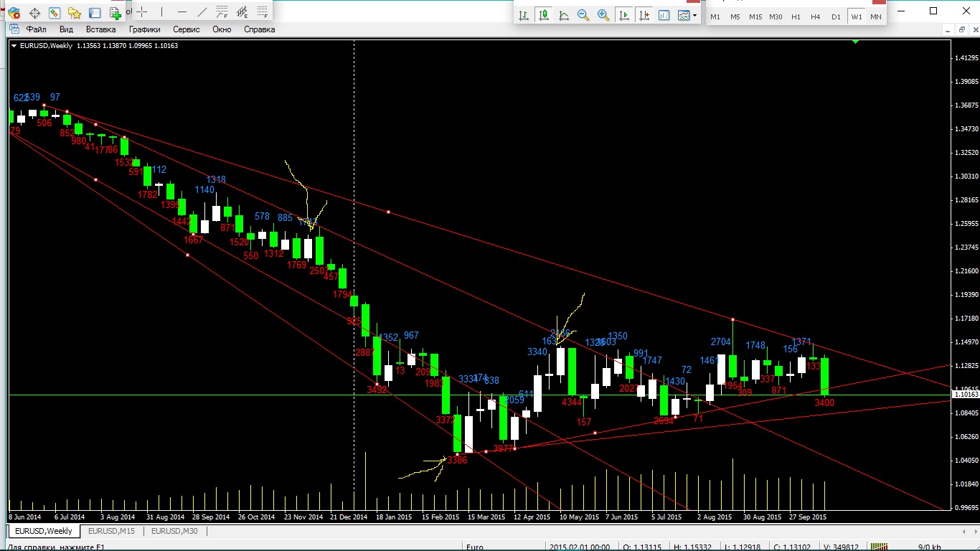Open the Вид menu

[x=66, y=29]
